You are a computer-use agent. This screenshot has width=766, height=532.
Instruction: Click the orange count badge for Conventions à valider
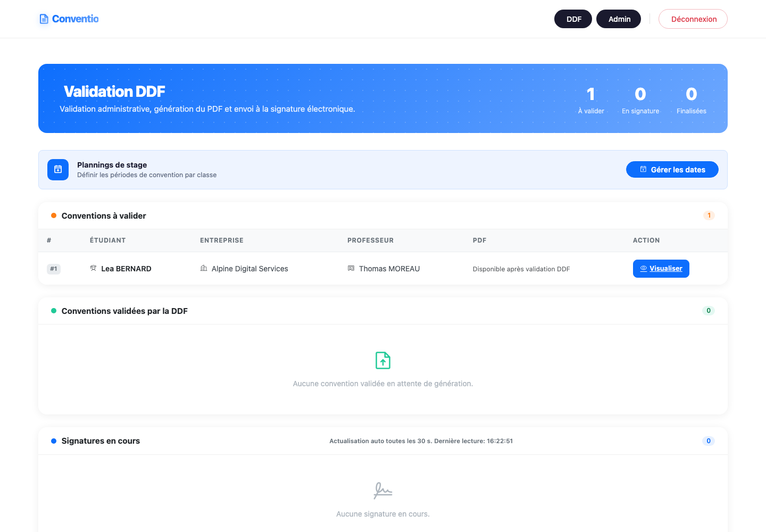point(709,215)
